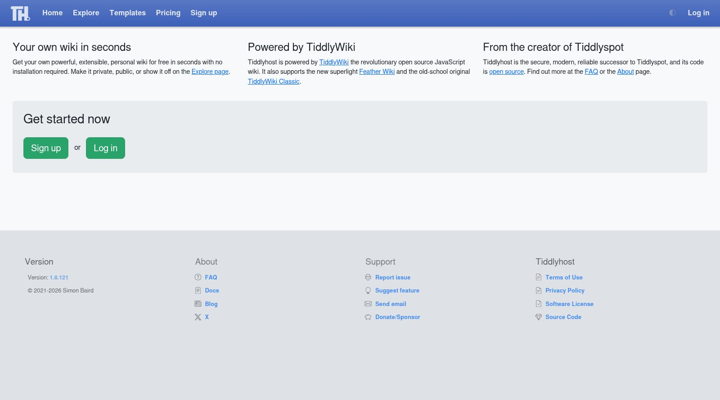
Task: Click 'Powered by TiddlyWiki' heading
Action: click(x=302, y=47)
